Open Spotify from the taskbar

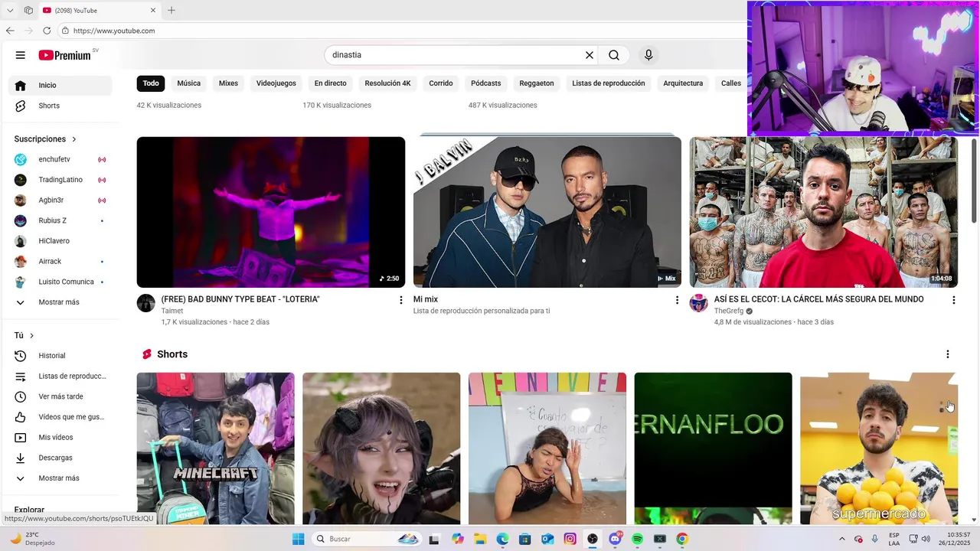click(x=637, y=539)
